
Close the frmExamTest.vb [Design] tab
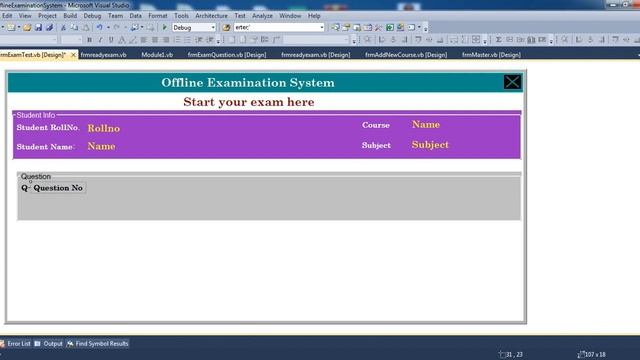[x=73, y=55]
